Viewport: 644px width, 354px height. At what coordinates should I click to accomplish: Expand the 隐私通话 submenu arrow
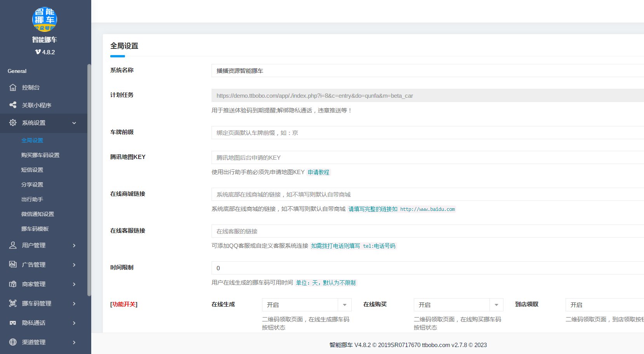pos(74,323)
